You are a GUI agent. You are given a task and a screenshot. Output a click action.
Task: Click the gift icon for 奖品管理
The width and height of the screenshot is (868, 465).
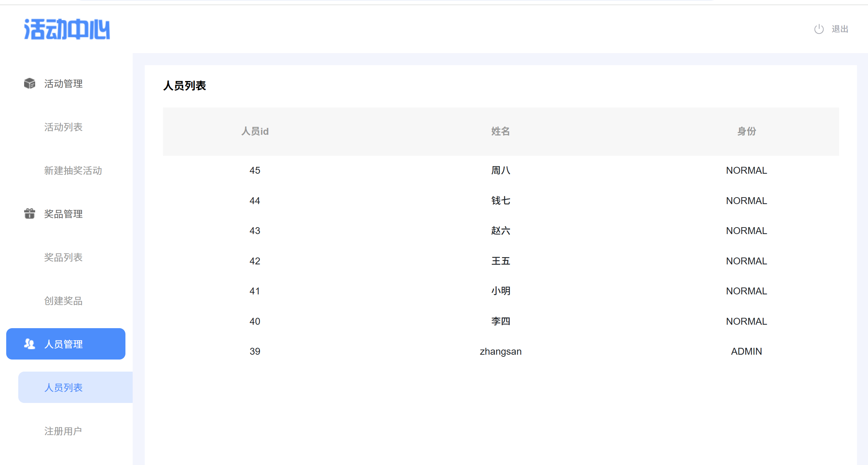(x=30, y=214)
